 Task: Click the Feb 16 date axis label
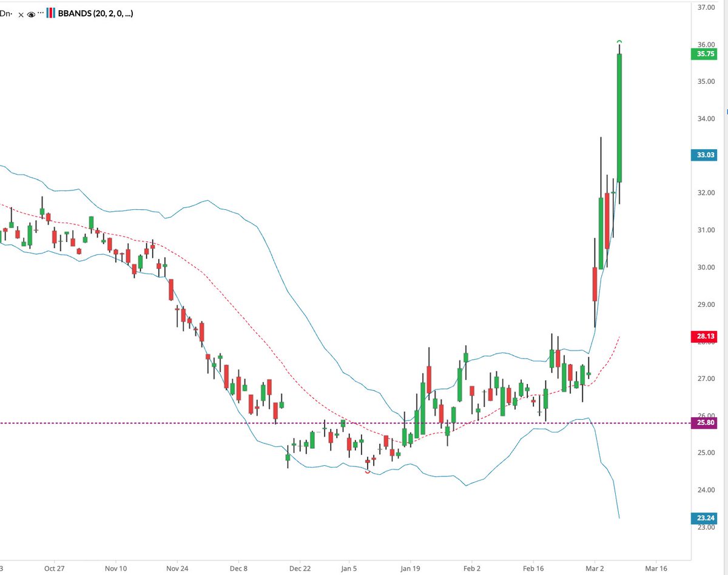pyautogui.click(x=533, y=569)
